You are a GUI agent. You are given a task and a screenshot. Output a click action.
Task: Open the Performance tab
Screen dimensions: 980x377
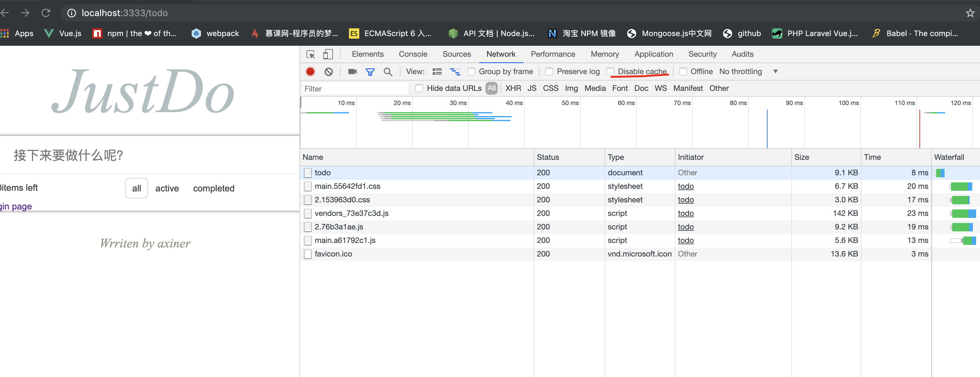[553, 54]
